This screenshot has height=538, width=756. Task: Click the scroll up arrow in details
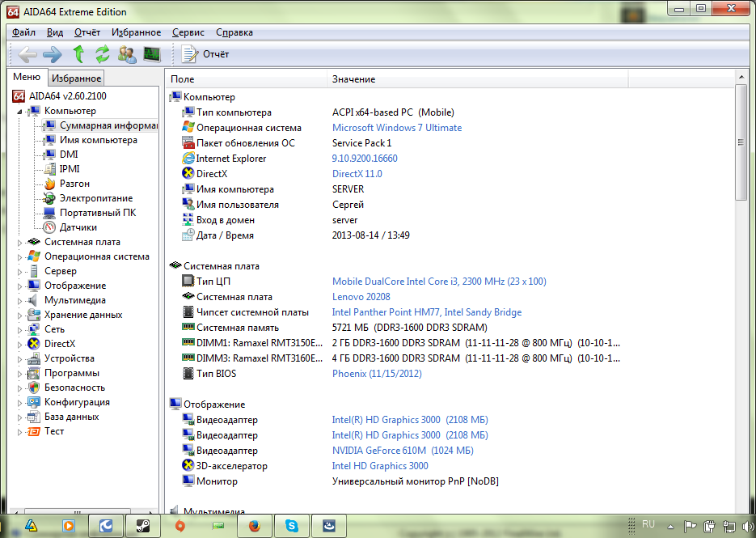point(741,77)
